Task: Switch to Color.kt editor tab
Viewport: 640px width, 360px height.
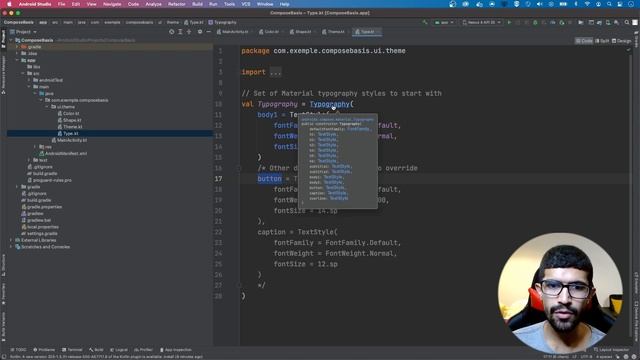Action: point(270,32)
